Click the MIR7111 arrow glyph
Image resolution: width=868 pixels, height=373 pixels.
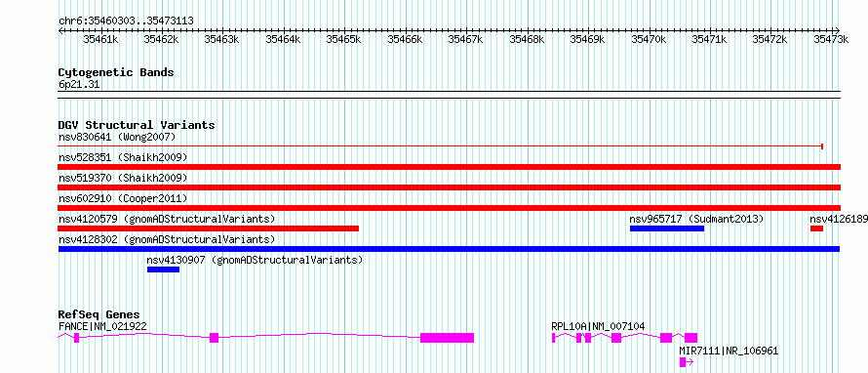click(687, 362)
